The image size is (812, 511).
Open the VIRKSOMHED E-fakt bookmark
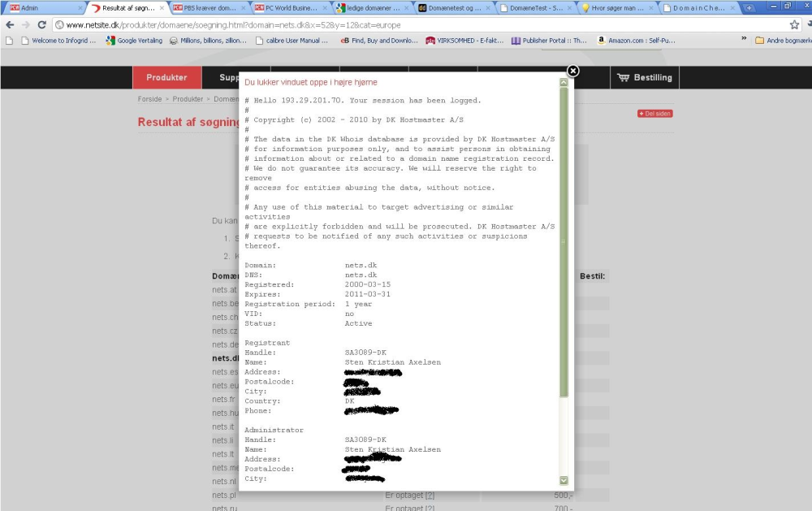[464, 41]
